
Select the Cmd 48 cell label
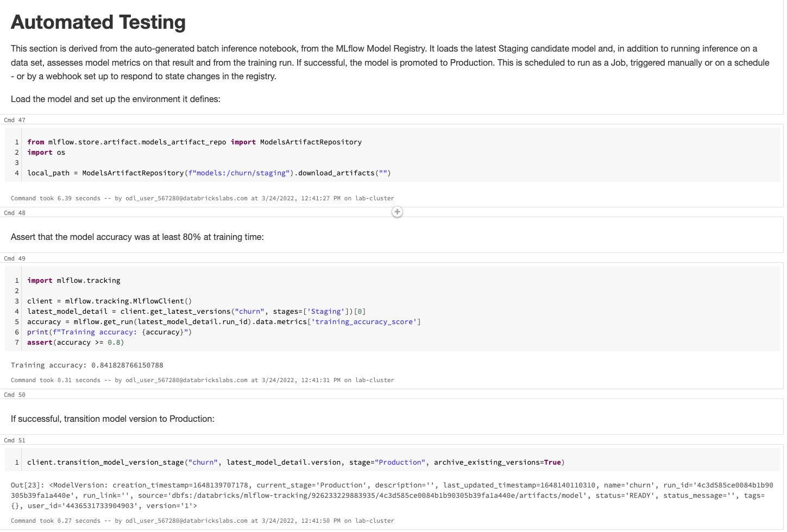[x=15, y=213]
